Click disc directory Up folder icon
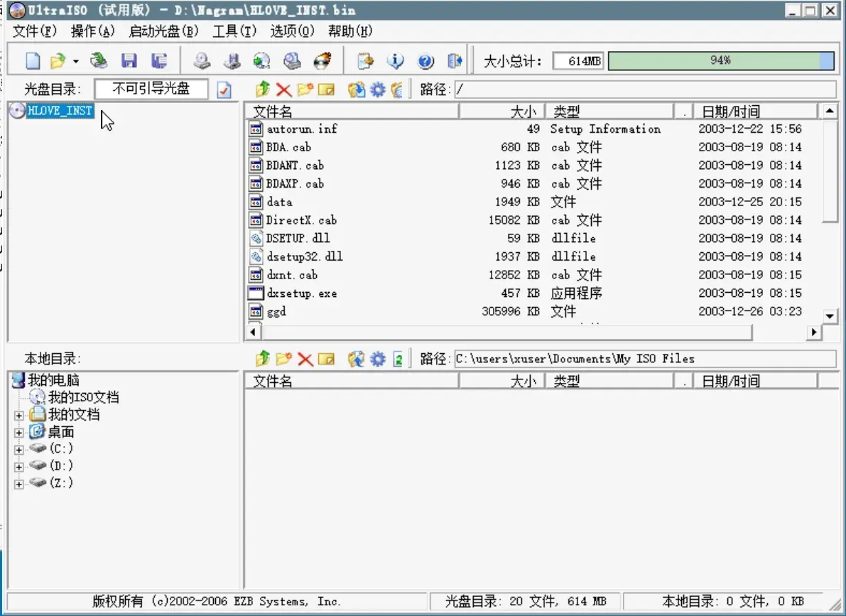 pos(263,89)
